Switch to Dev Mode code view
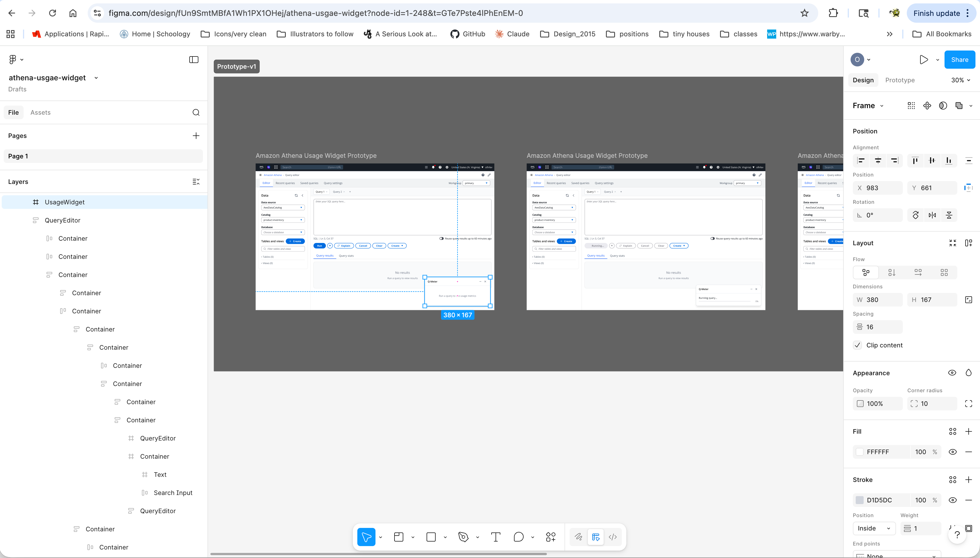The width and height of the screenshot is (980, 558). [x=613, y=537]
